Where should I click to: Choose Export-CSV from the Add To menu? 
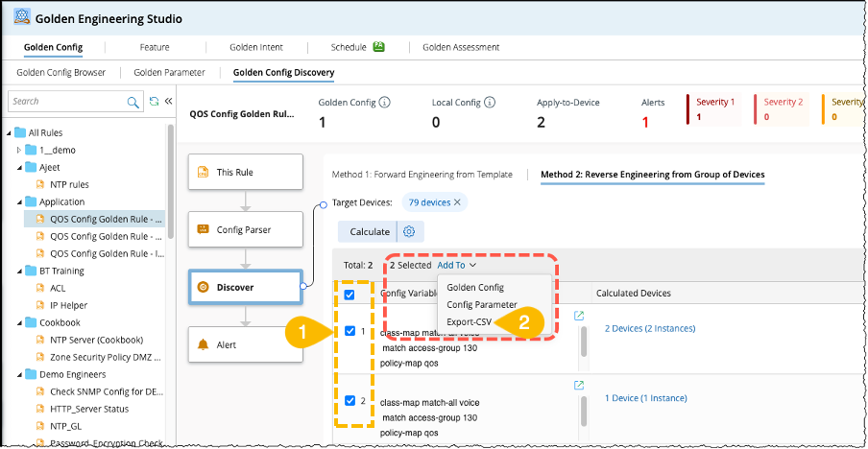470,322
